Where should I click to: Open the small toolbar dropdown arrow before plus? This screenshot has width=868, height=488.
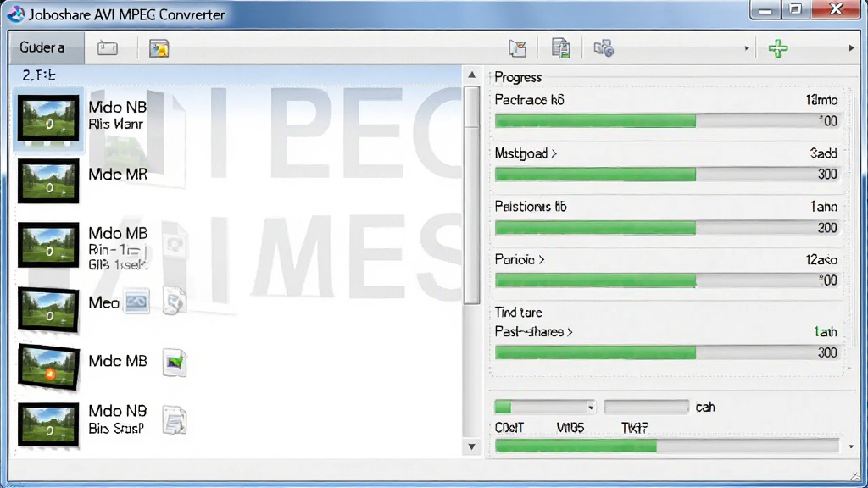[x=746, y=48]
